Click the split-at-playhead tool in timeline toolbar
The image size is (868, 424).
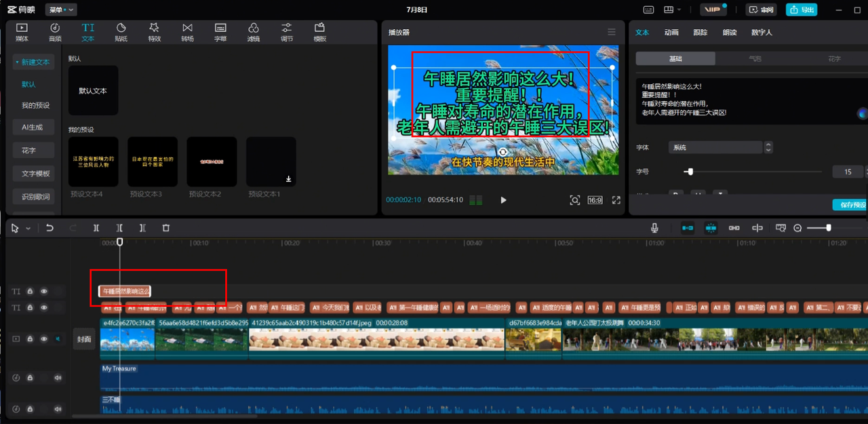(x=96, y=229)
